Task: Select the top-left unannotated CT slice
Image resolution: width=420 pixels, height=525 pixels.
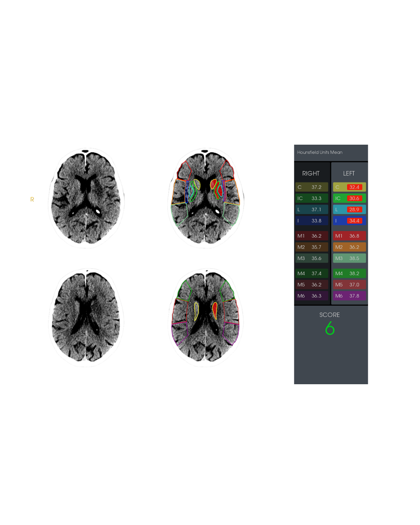Action: [86, 198]
